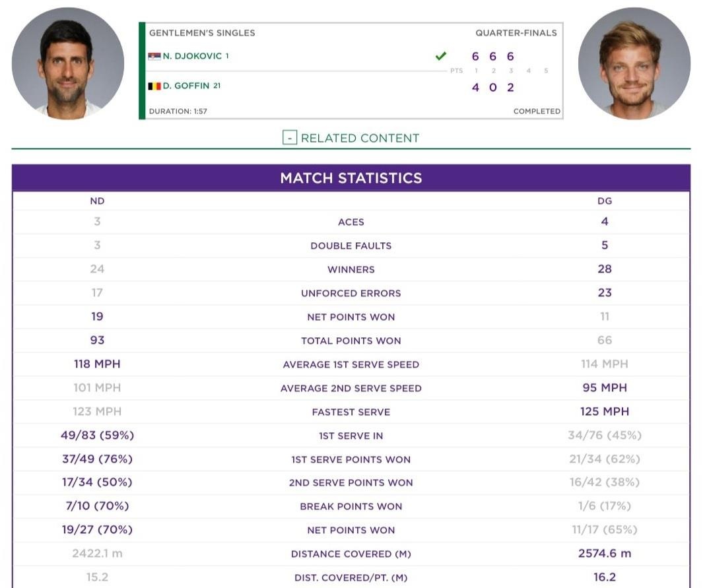Click the Belgian flag icon

click(154, 86)
